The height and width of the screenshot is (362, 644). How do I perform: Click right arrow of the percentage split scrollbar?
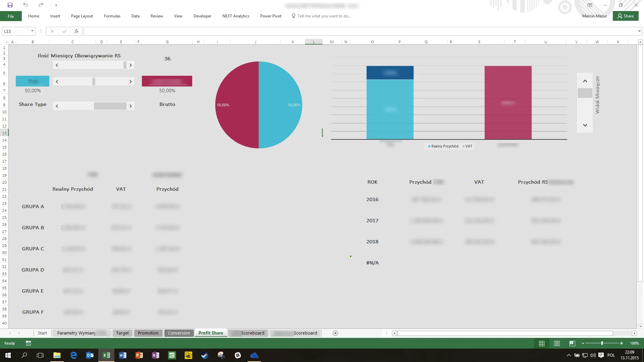pos(130,81)
